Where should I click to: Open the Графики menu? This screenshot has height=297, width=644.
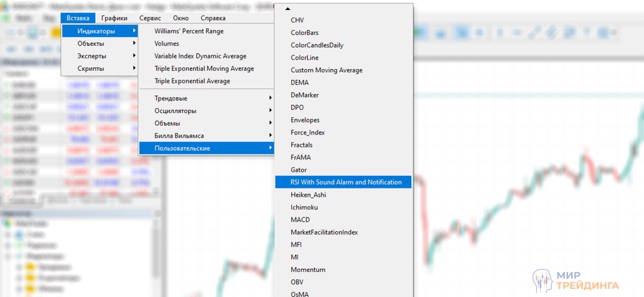pos(114,18)
